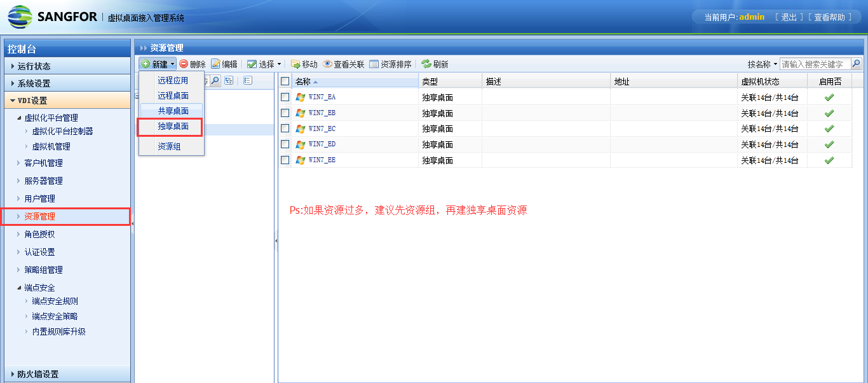The image size is (868, 383).
Task: Choose 远程桌面 from the New menu
Action: click(173, 96)
